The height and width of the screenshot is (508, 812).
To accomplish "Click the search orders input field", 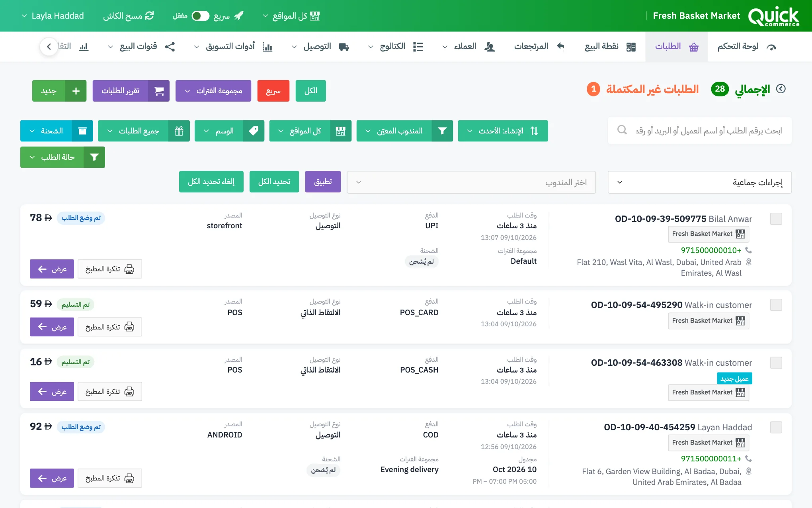I will [699, 130].
